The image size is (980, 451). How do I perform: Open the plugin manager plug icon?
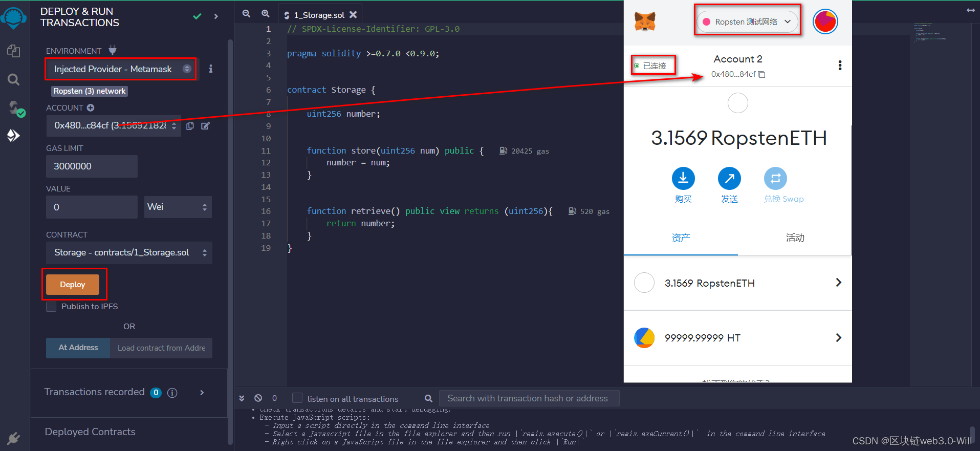pyautogui.click(x=14, y=438)
